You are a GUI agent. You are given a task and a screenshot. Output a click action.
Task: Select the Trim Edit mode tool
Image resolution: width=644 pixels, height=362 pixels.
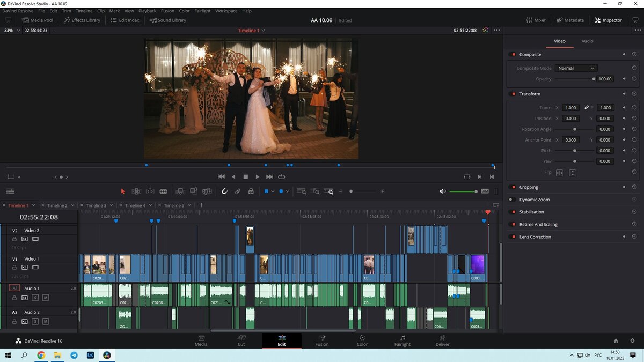(x=136, y=191)
